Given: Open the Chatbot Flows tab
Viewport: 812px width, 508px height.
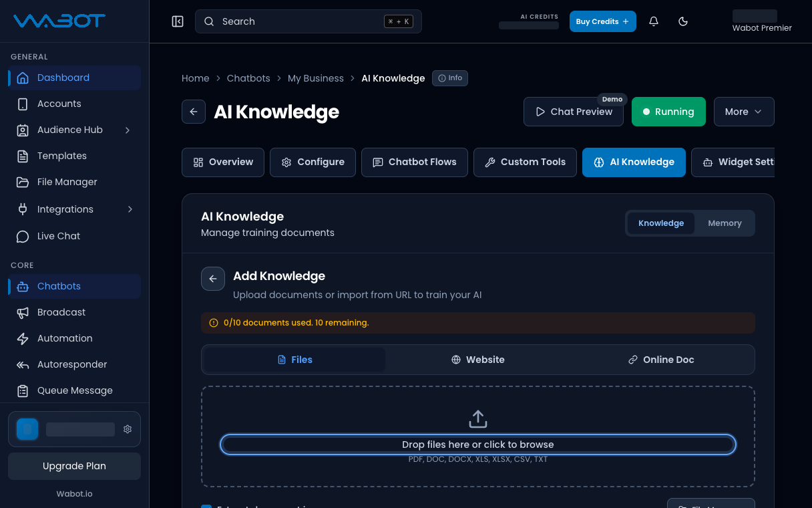Looking at the screenshot, I should click(x=415, y=162).
